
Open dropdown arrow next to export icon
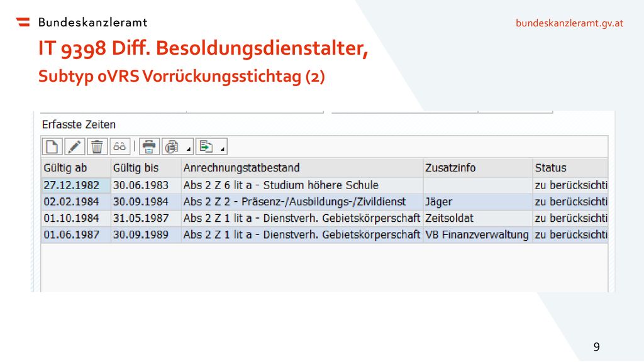tap(222, 149)
